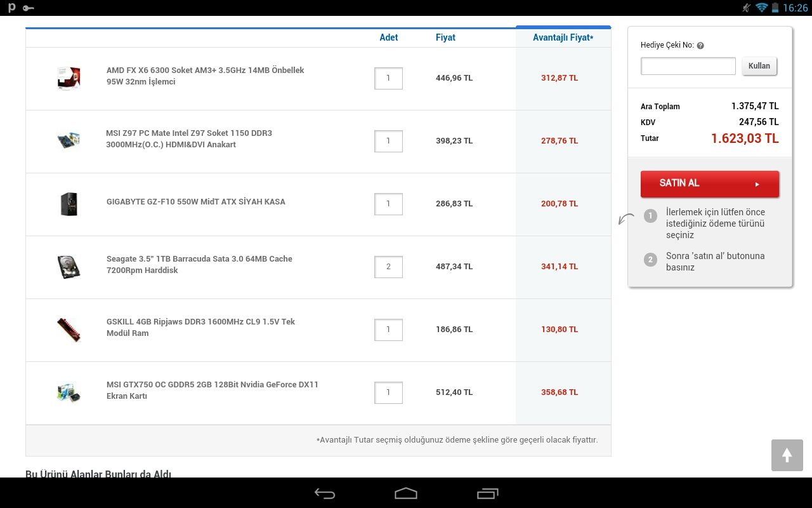The height and width of the screenshot is (508, 812).
Task: Select the 278,76 TL discounted price
Action: coord(560,141)
